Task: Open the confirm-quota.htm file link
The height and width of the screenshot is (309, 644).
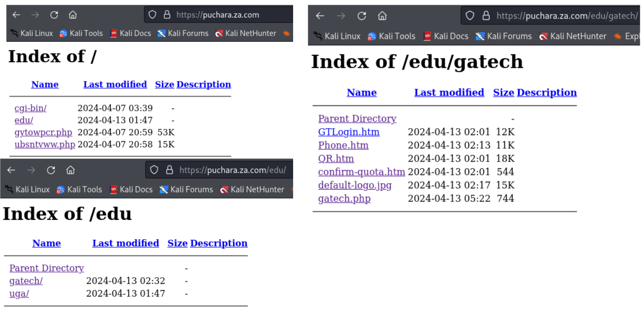Action: click(361, 172)
